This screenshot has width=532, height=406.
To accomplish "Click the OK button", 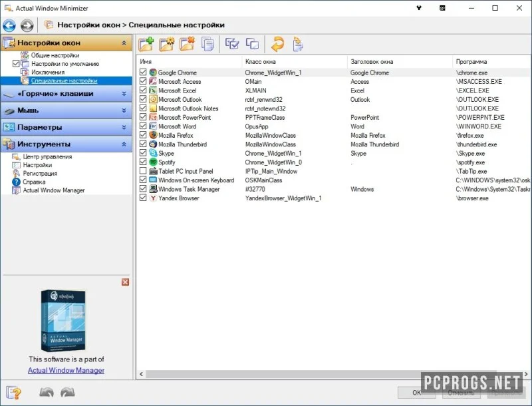I will pos(417,393).
